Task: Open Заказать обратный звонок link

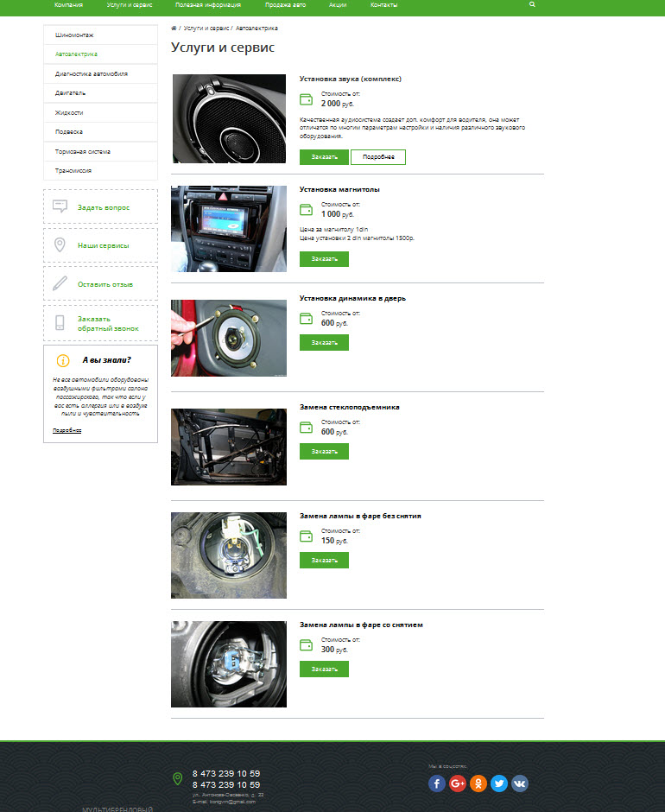Action: point(108,324)
